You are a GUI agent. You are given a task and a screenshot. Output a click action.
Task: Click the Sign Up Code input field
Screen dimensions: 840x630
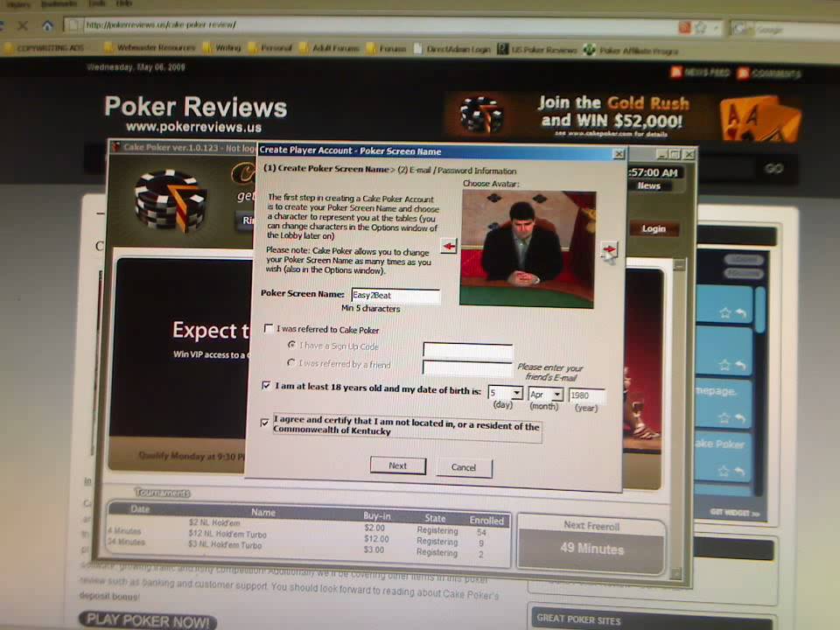(467, 350)
